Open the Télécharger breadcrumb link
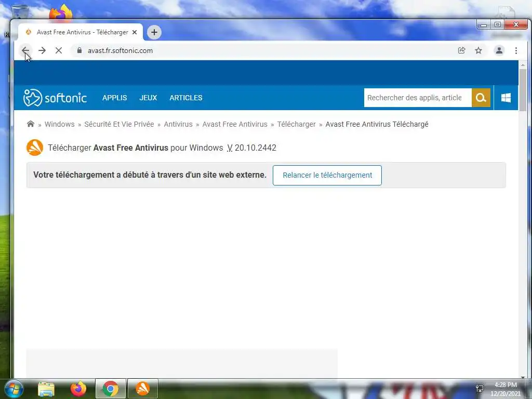 [x=296, y=124]
